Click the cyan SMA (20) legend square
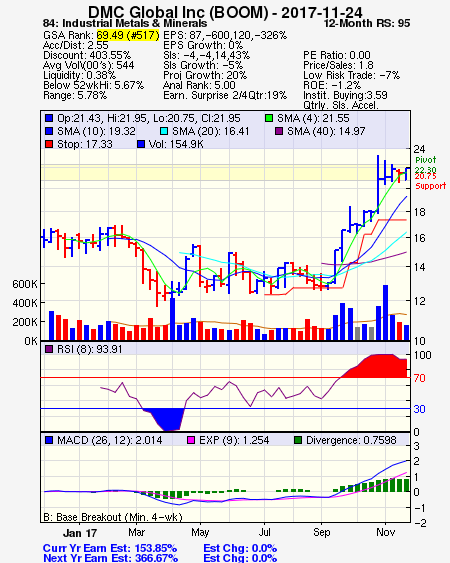 (x=163, y=131)
